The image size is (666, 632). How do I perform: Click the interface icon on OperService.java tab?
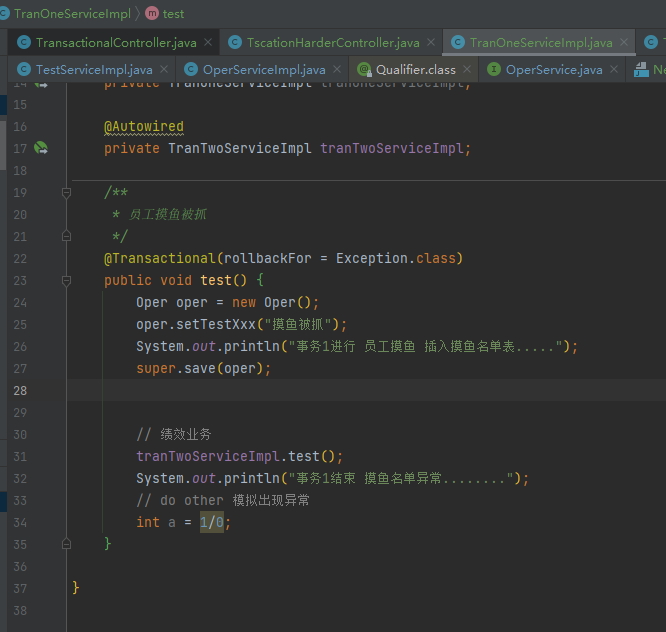point(494,69)
